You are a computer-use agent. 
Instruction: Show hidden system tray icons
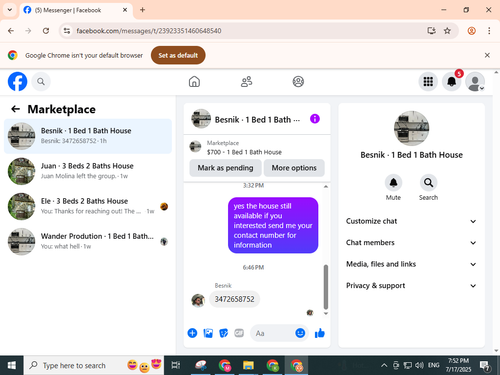(x=384, y=365)
